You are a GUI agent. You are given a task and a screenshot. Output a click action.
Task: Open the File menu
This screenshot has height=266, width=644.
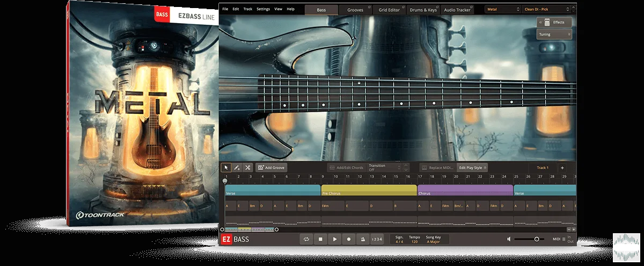click(x=225, y=9)
